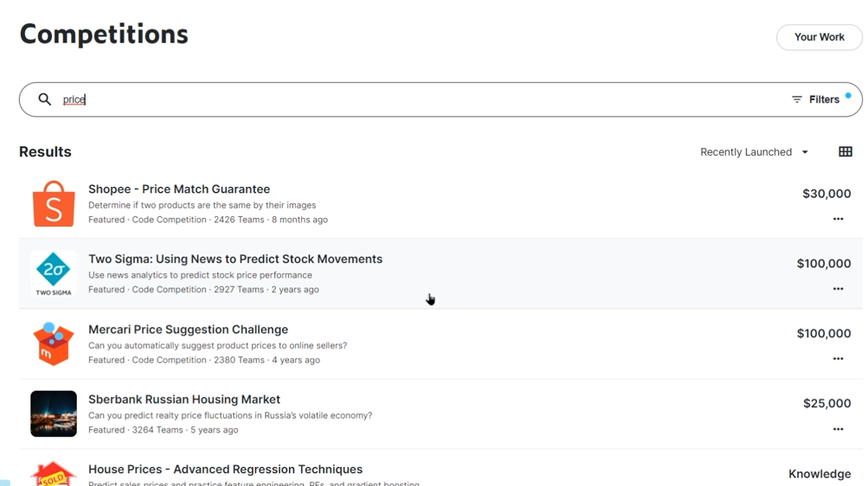This screenshot has width=868, height=486.
Task: Click the Sberbank housing market thumbnail
Action: pyautogui.click(x=54, y=413)
